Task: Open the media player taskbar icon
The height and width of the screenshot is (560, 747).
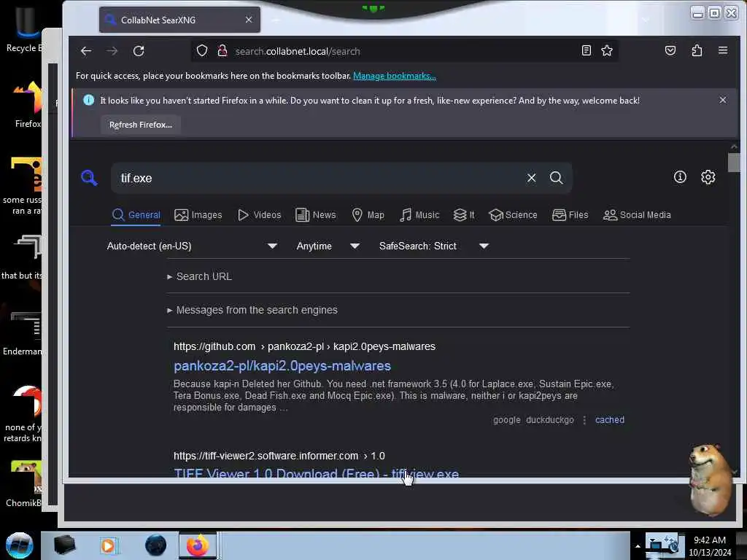Action: 108,545
